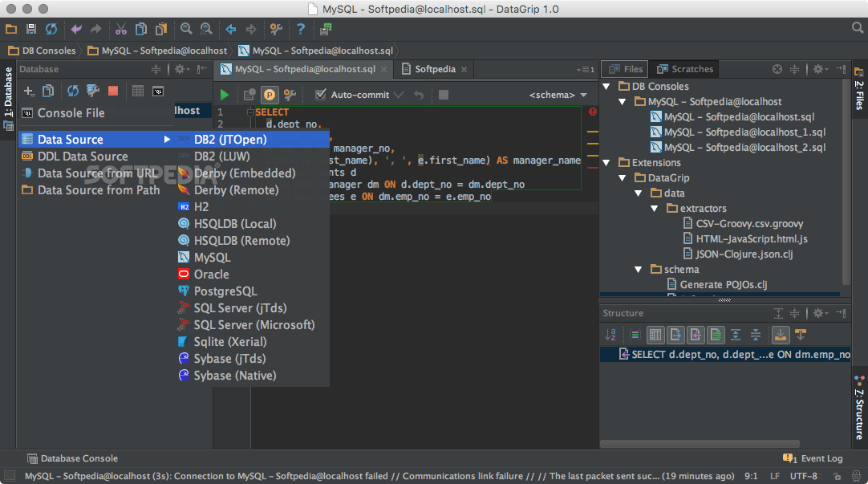The image size is (868, 484).
Task: Click the query history clock icon
Action: pyautogui.click(x=249, y=95)
